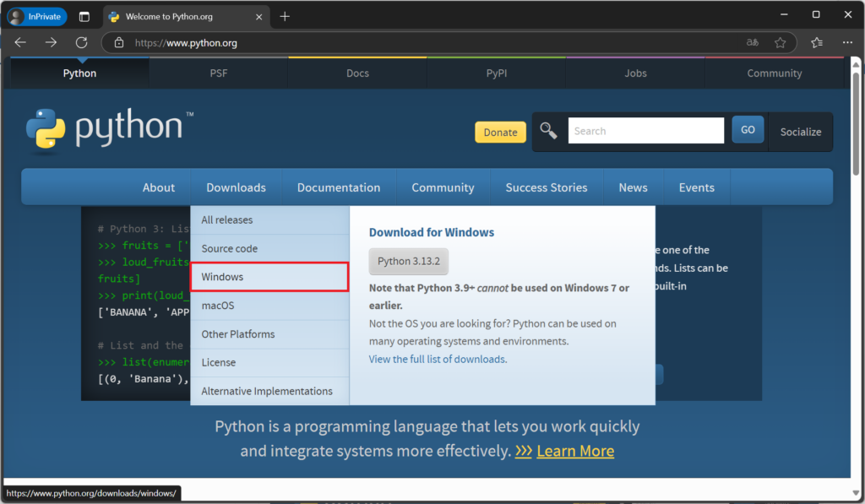This screenshot has width=865, height=504.
Task: Open the read aloud/translate icon in address bar
Action: pos(753,42)
